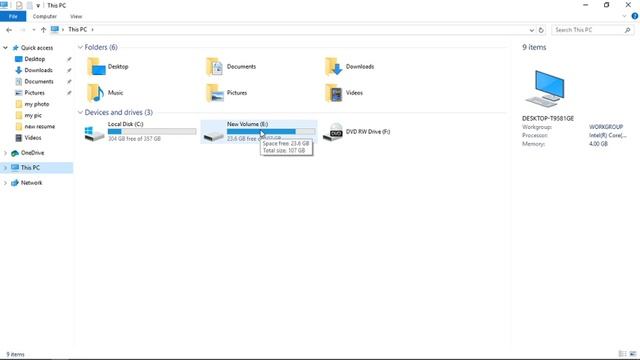Select the DVD RW Drive (F:) icon
Screen dimensions: 640x360
pyautogui.click(x=333, y=132)
